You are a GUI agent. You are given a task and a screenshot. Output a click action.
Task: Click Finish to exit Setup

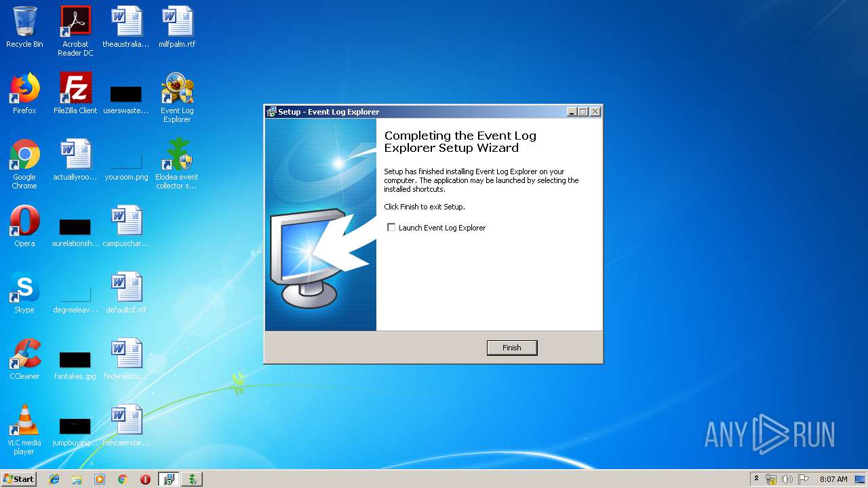pyautogui.click(x=512, y=348)
